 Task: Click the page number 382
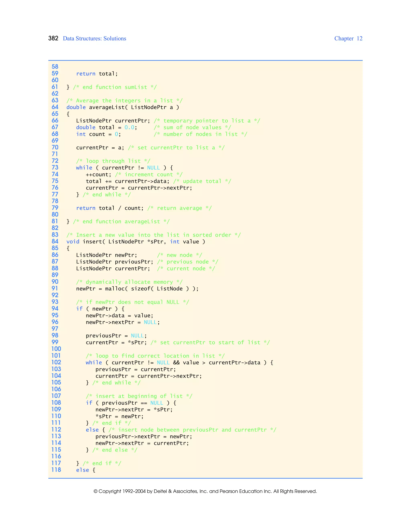click(x=53, y=38)
